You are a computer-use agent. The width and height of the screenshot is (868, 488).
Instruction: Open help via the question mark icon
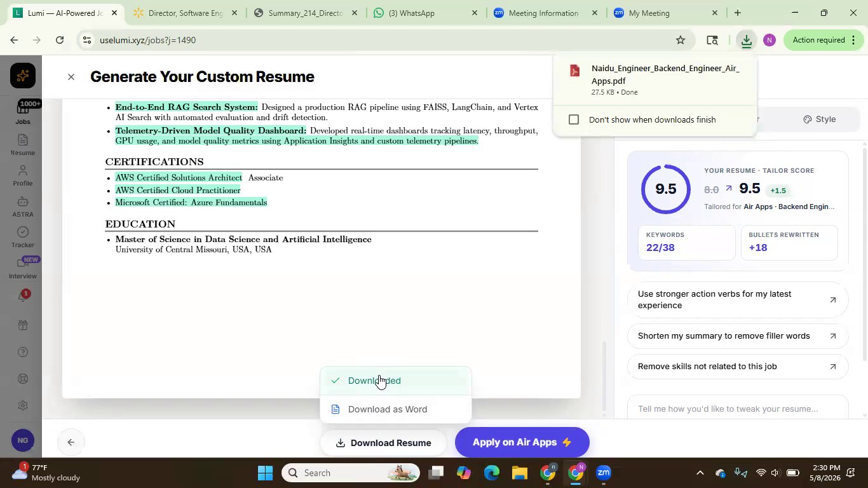[22, 352]
